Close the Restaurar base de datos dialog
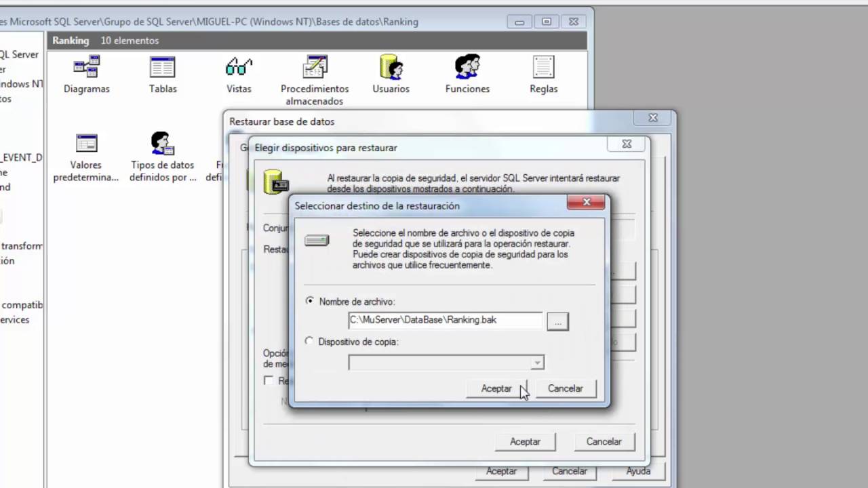This screenshot has height=488, width=868. (652, 118)
